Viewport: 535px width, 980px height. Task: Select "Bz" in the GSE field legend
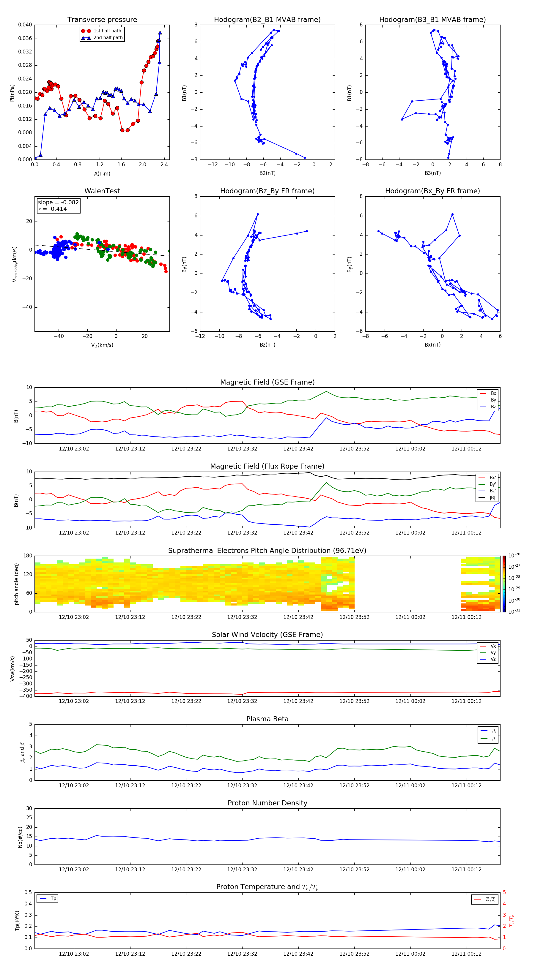tap(493, 407)
